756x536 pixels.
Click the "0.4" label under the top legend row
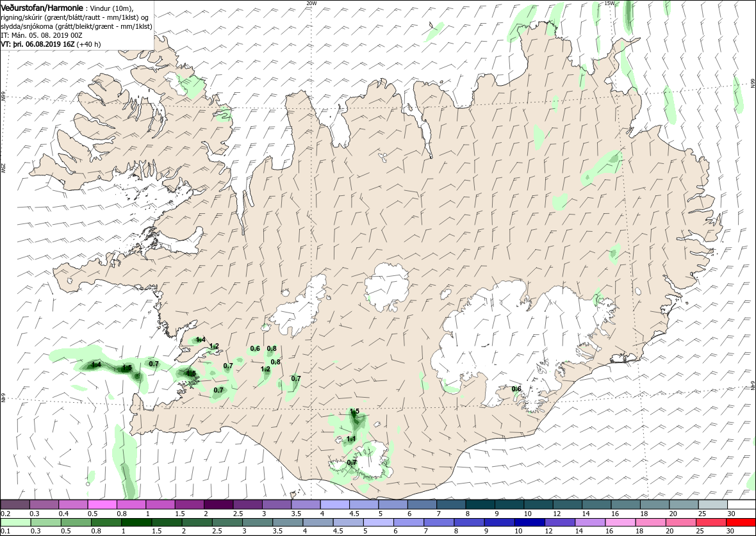(x=63, y=514)
